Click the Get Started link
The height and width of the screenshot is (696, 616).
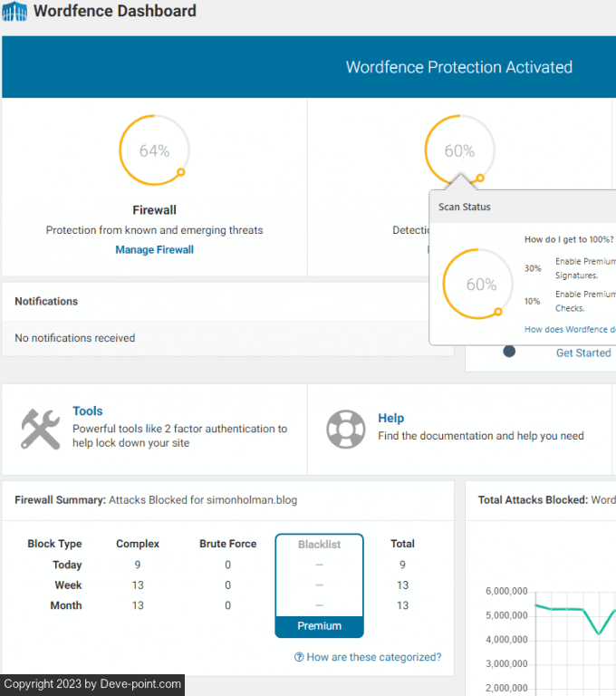point(582,353)
